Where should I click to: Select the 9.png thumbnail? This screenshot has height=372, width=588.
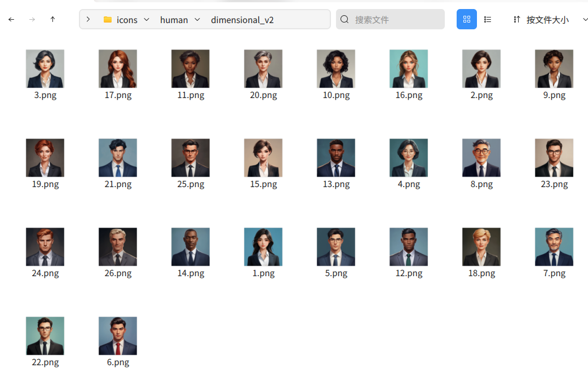(x=554, y=69)
